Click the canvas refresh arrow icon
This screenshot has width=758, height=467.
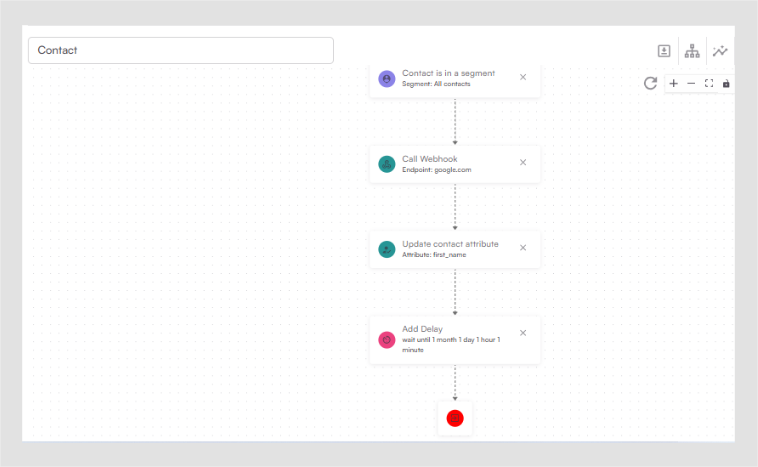[x=650, y=83]
